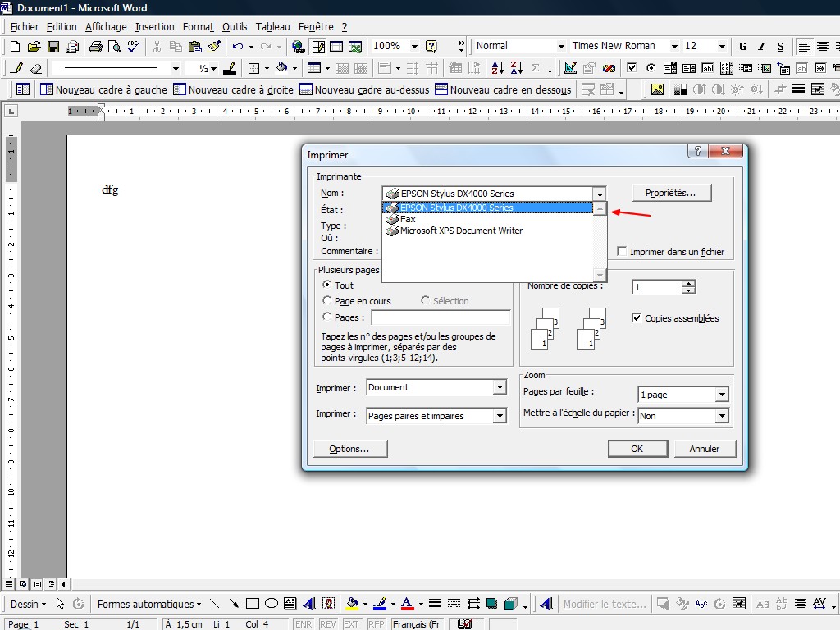Toggle bold (G) formatting
This screenshot has height=630, width=840.
click(x=743, y=47)
